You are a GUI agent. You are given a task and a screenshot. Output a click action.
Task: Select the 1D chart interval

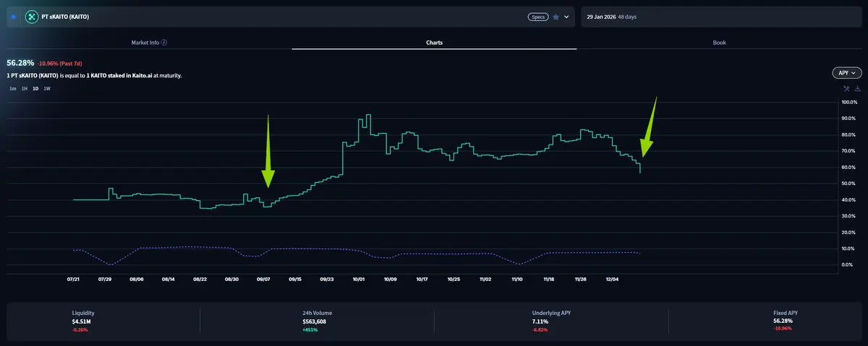pyautogui.click(x=35, y=88)
